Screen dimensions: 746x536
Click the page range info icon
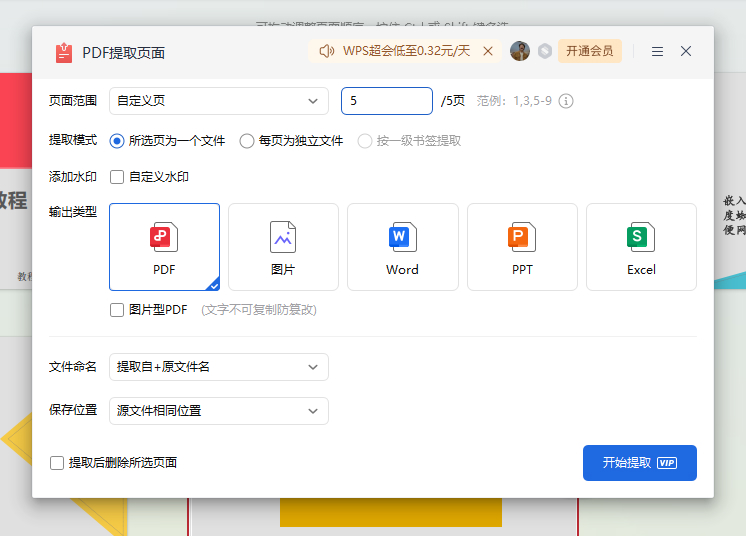[566, 101]
